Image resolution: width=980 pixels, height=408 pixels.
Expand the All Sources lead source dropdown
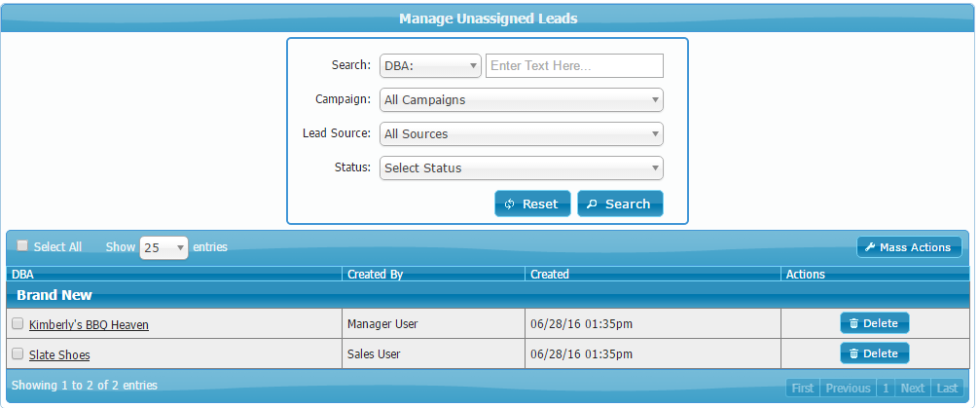[521, 133]
